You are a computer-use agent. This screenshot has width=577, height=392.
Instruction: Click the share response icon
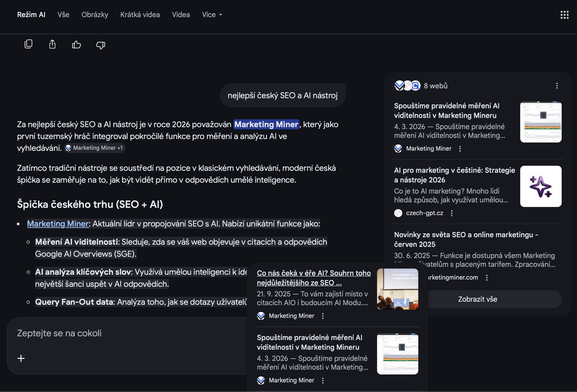pos(52,45)
